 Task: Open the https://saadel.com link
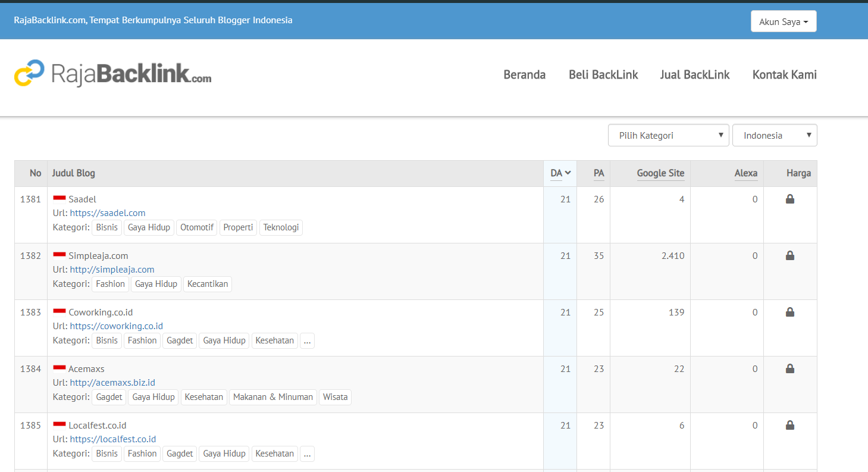pyautogui.click(x=108, y=213)
